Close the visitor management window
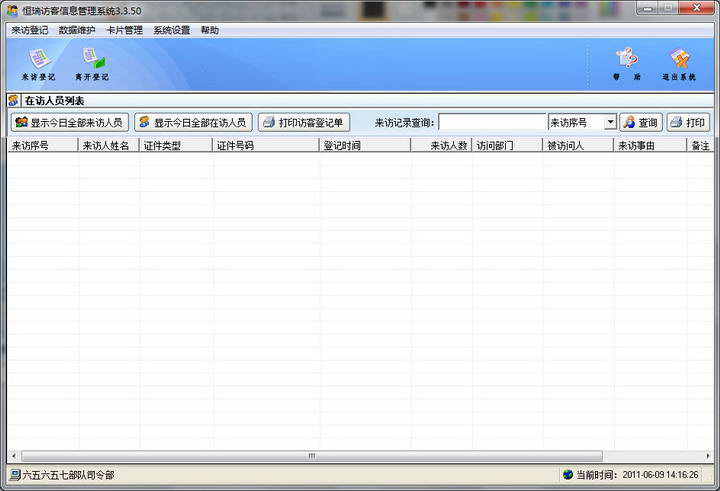The height and width of the screenshot is (491, 720). [697, 8]
